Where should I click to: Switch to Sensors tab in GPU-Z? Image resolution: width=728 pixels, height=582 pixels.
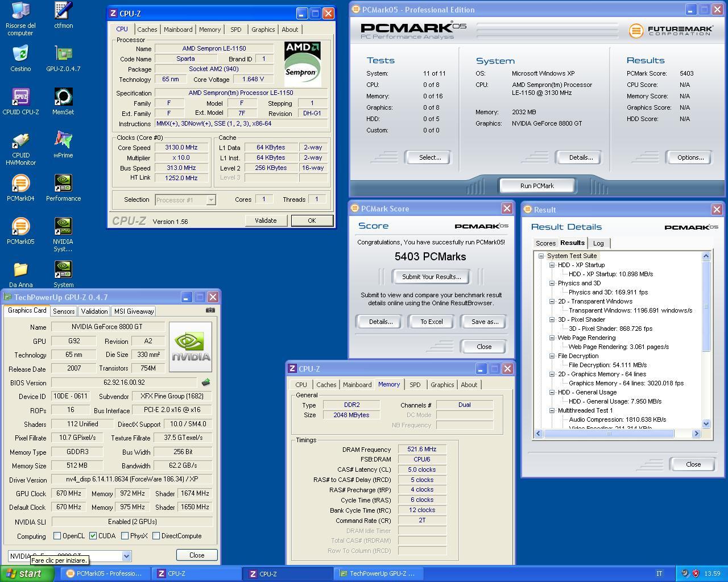[64, 311]
